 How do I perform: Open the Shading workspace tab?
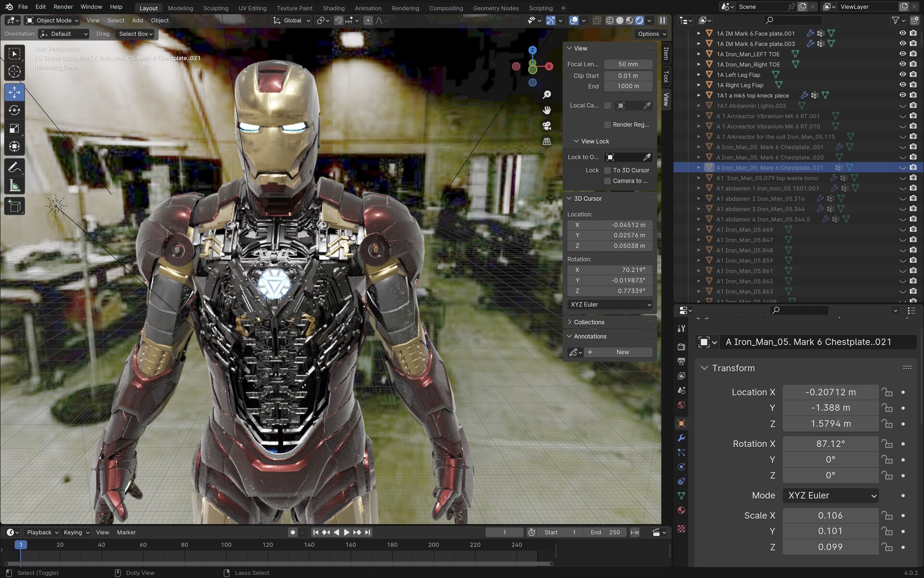[x=334, y=8]
